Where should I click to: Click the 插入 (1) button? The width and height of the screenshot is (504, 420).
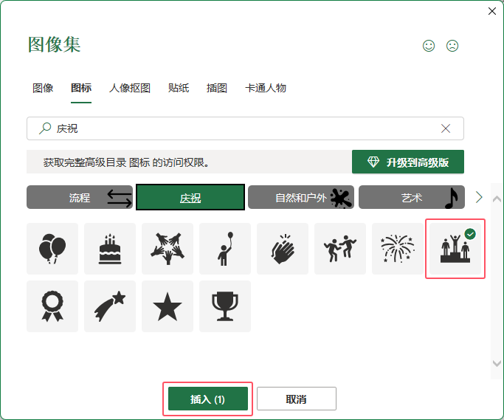[x=208, y=399]
